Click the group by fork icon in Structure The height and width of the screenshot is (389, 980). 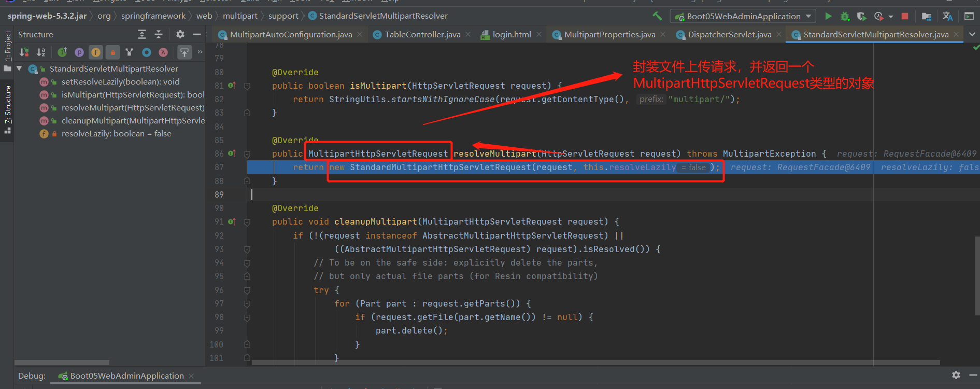pos(130,52)
